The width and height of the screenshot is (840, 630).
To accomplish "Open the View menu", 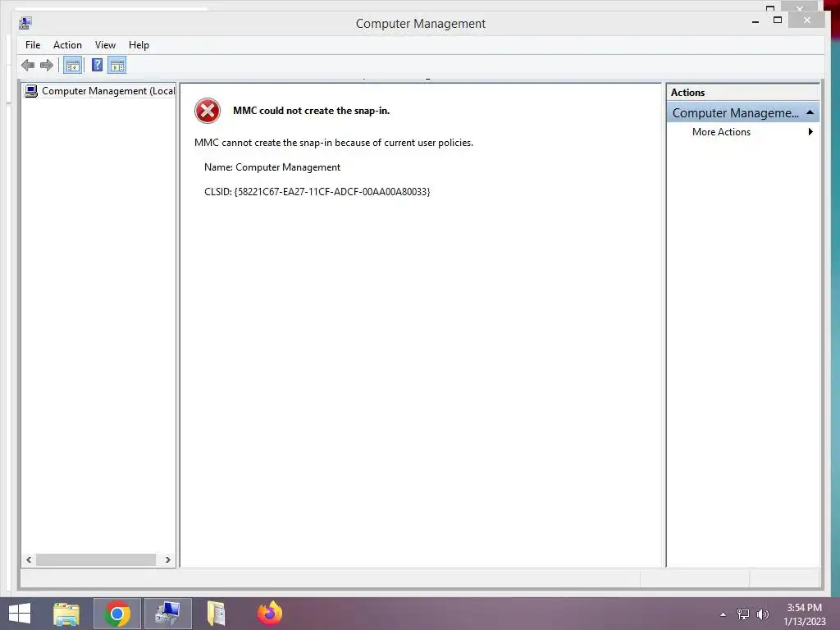I will 105,45.
